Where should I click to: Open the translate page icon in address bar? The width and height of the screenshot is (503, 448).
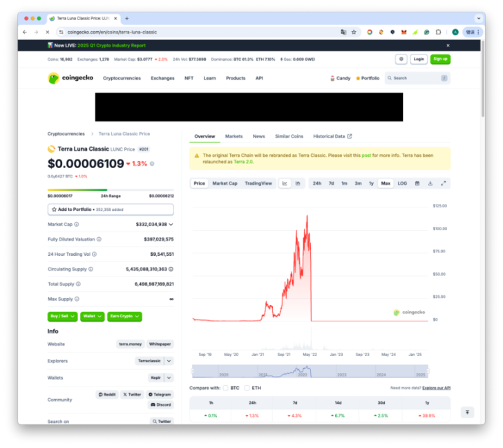tap(343, 32)
